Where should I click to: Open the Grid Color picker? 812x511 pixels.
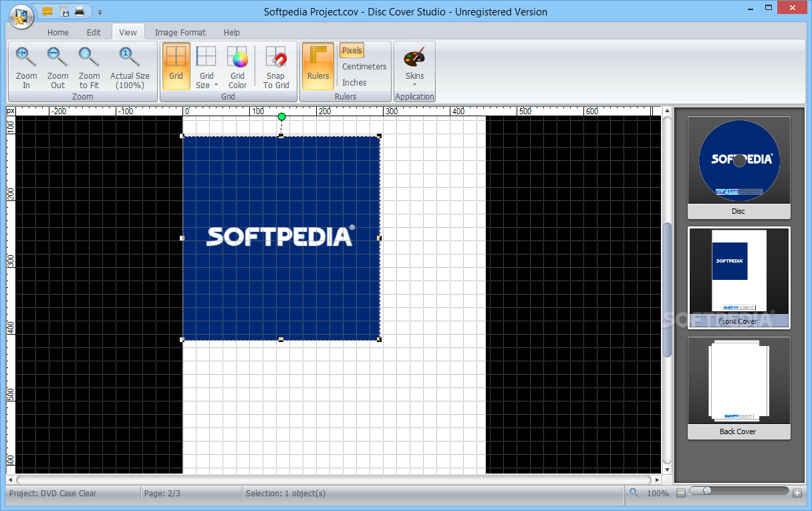238,67
